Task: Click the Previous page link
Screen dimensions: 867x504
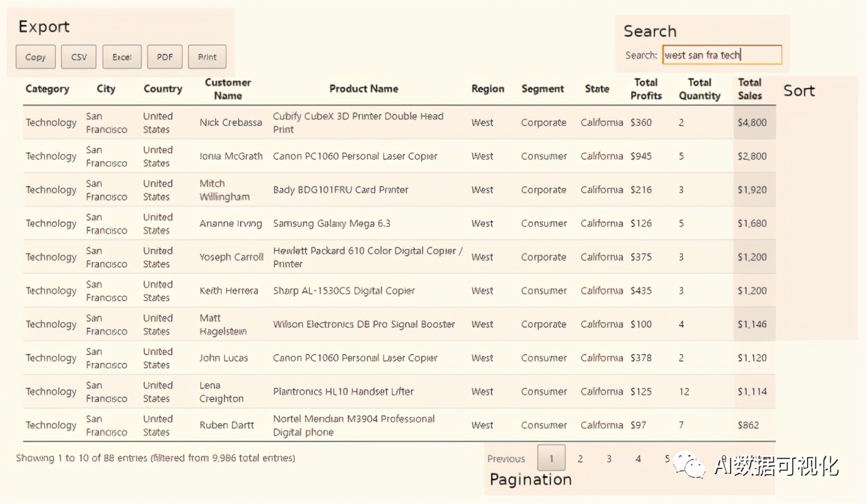Action: [x=506, y=459]
